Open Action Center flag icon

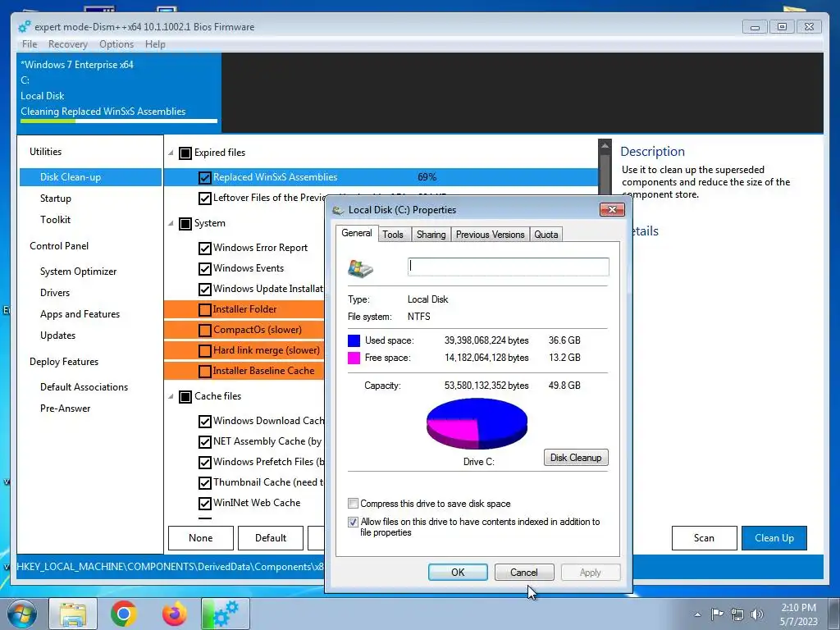coord(717,614)
